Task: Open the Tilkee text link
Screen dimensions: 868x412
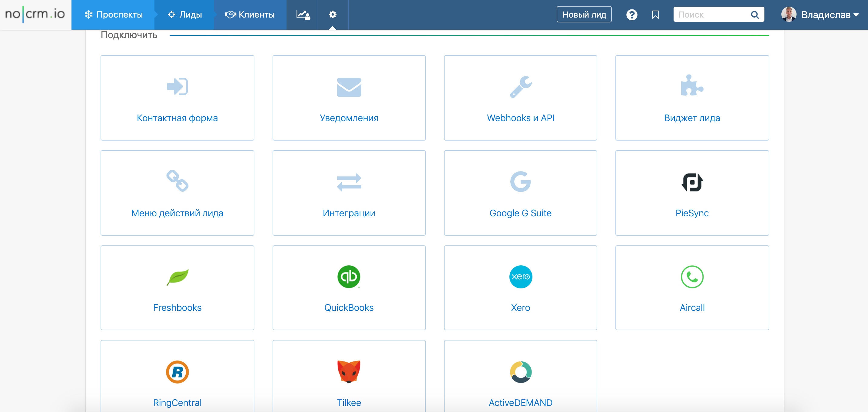Action: click(x=349, y=403)
